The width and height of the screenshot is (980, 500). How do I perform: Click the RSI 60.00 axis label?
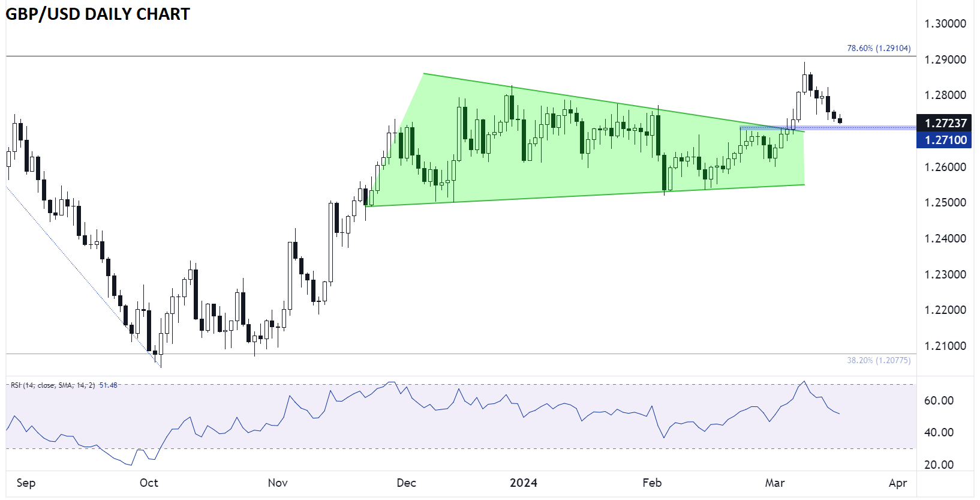pos(939,400)
